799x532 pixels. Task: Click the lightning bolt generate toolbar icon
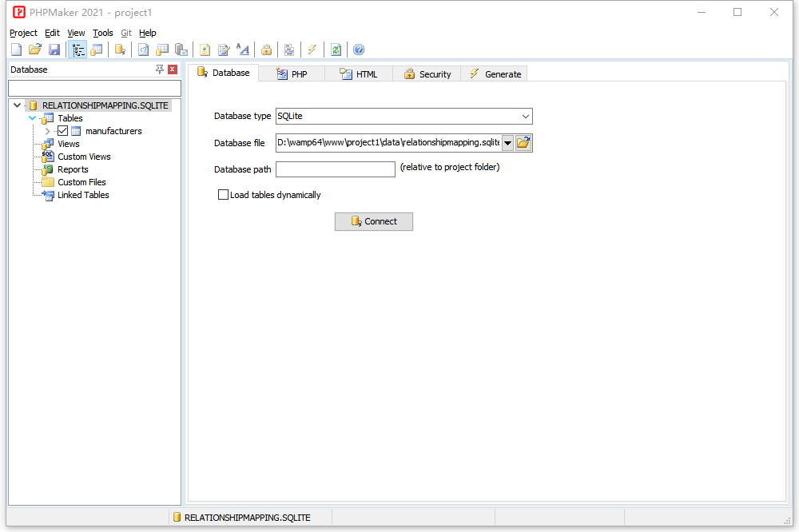coord(312,50)
